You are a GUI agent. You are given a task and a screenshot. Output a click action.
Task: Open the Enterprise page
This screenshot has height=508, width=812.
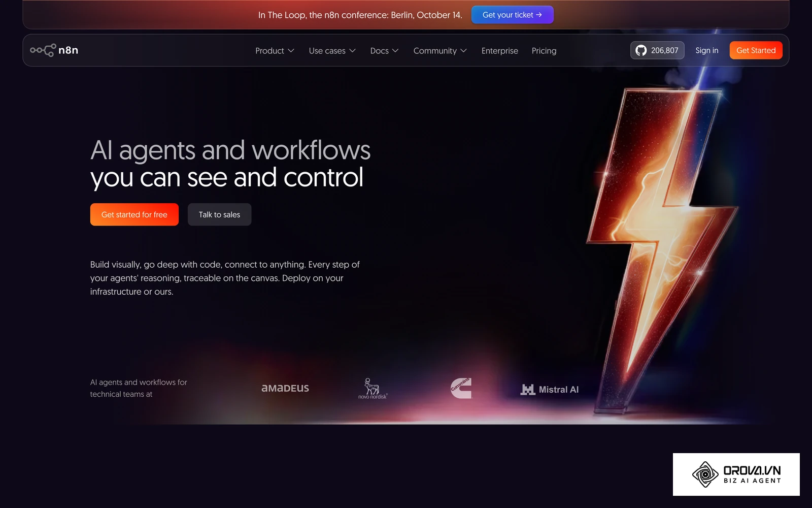pos(500,51)
